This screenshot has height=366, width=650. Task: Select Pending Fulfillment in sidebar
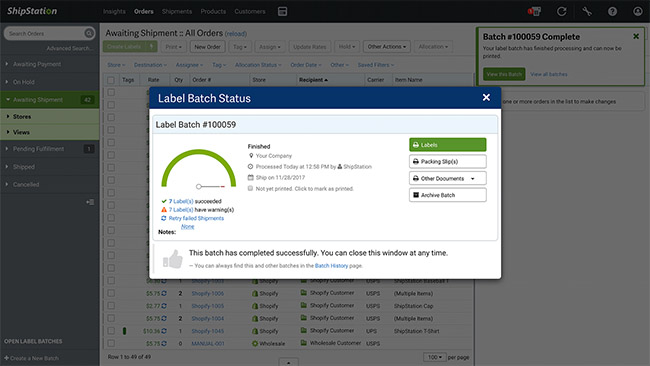pos(50,149)
